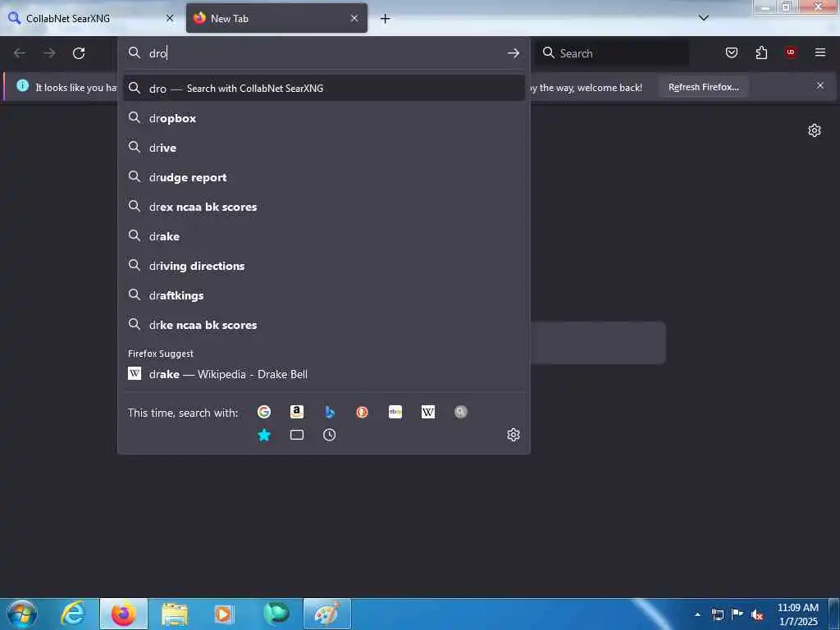Select the drudge report suggestion
Image resolution: width=840 pixels, height=630 pixels.
pos(323,177)
